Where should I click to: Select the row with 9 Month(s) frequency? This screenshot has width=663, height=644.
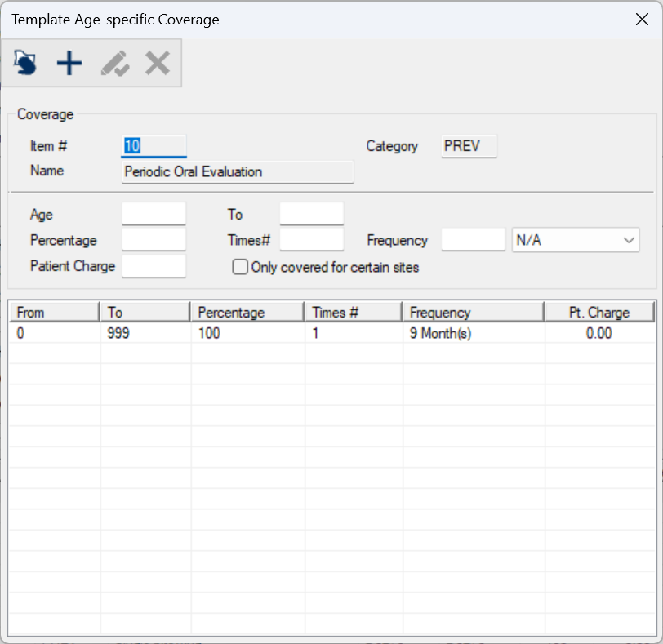(x=440, y=334)
